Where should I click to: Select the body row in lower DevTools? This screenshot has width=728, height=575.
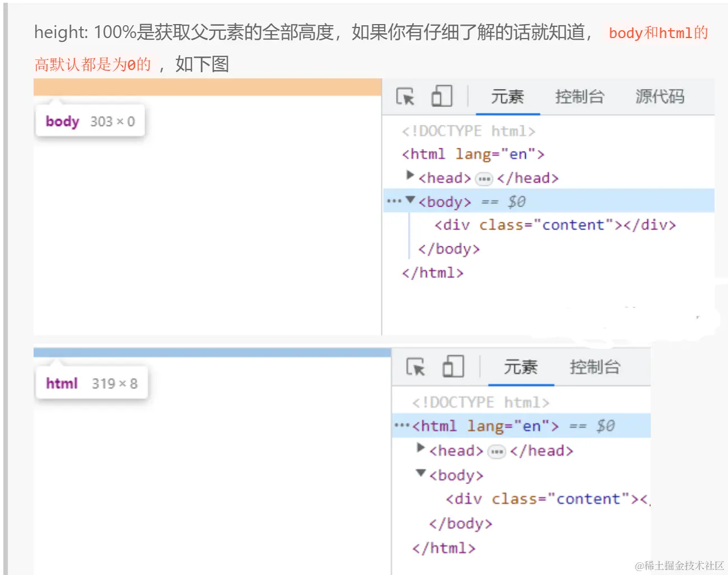pyautogui.click(x=456, y=475)
